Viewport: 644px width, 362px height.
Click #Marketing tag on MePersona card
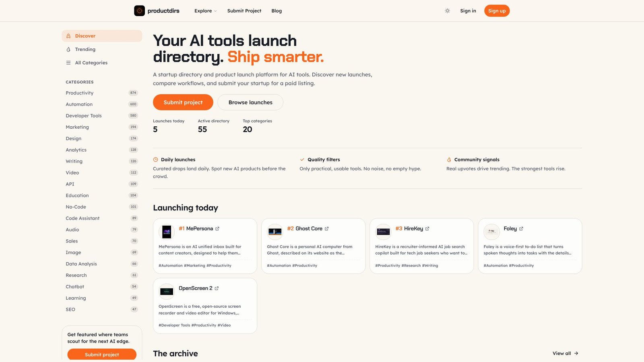194,265
